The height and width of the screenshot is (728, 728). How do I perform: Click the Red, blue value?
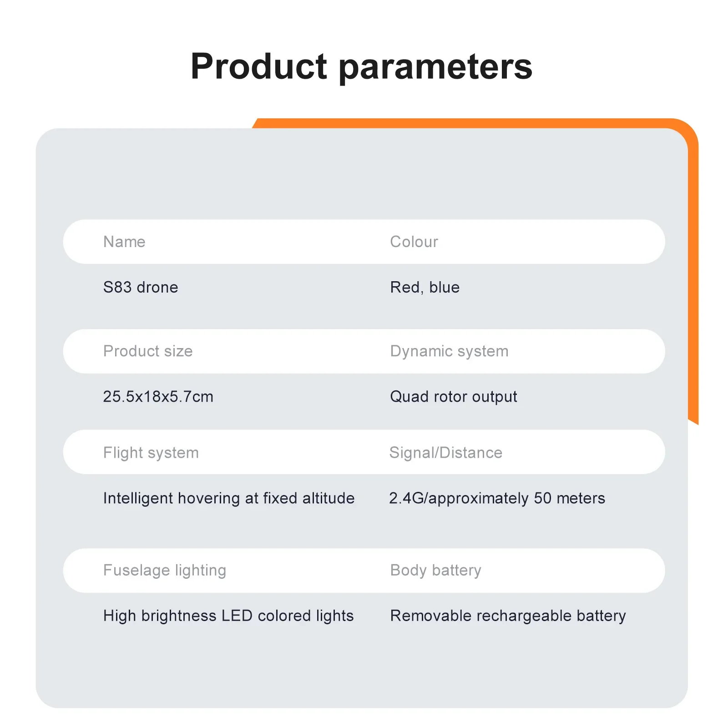(x=425, y=288)
